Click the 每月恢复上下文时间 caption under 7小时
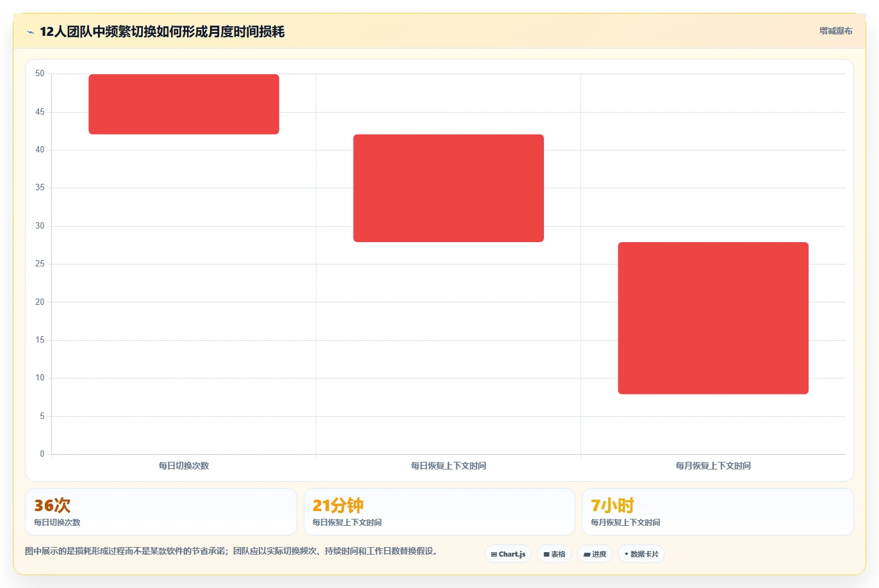The height and width of the screenshot is (588, 879). (625, 523)
